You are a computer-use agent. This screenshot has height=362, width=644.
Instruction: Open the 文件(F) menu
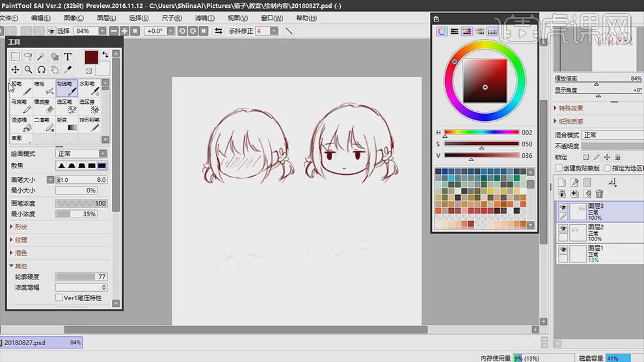tap(9, 18)
